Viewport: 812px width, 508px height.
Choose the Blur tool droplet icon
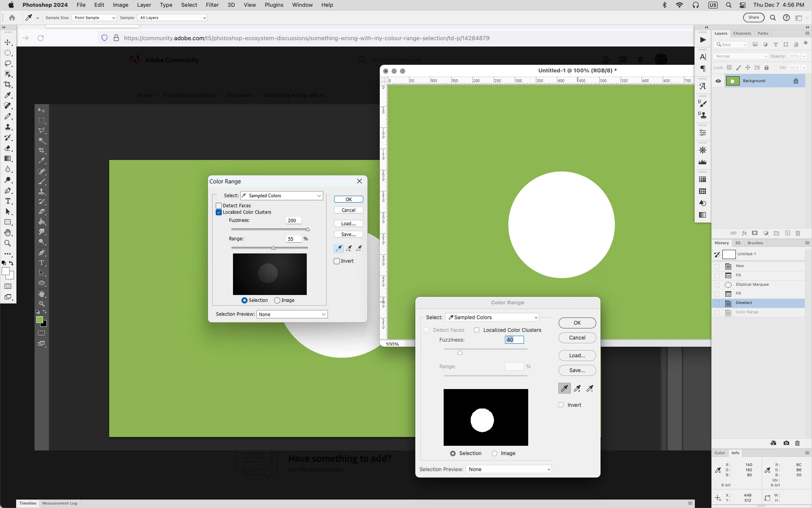coord(8,169)
